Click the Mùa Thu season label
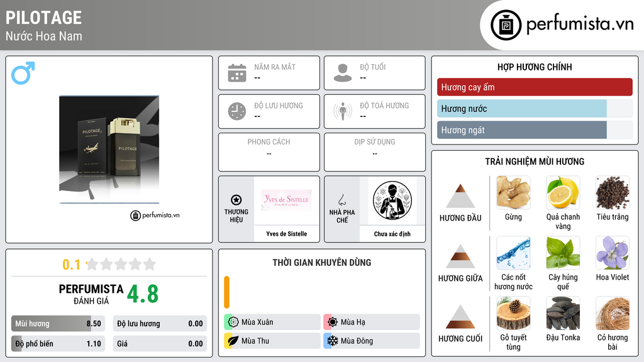Screen dimensions: 644x362 click(255, 341)
